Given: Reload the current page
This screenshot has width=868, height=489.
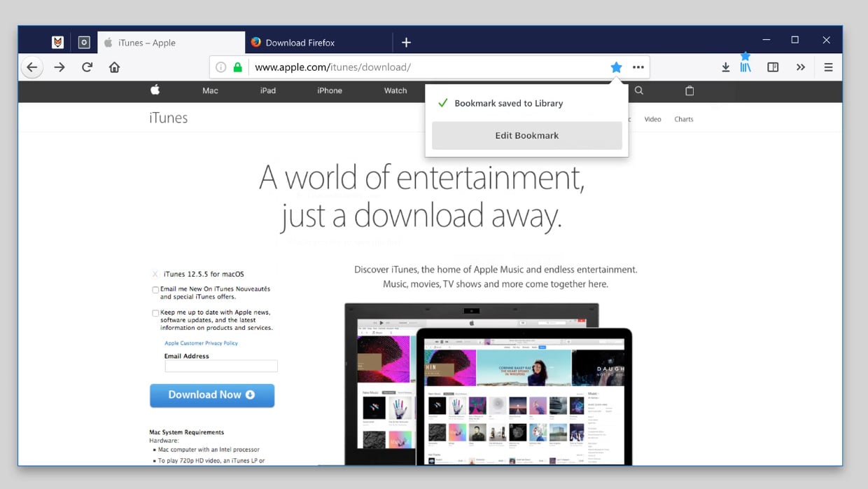Looking at the screenshot, I should click(87, 67).
